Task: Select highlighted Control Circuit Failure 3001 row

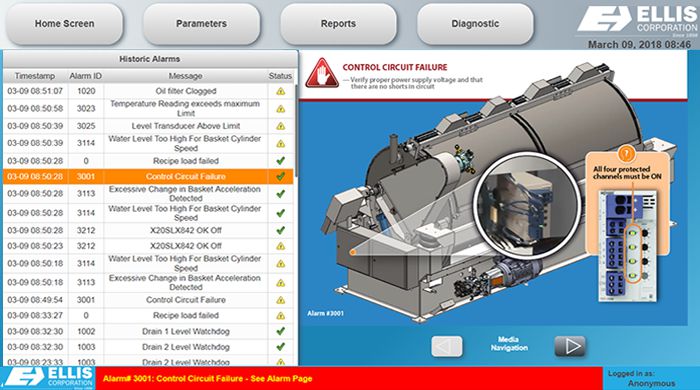Action: pos(148,177)
